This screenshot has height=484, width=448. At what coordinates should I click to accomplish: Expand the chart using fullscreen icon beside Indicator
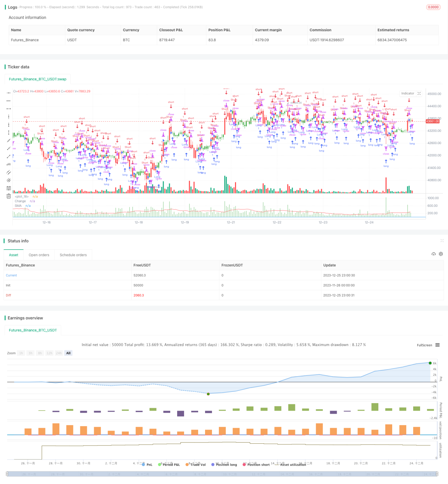419,93
